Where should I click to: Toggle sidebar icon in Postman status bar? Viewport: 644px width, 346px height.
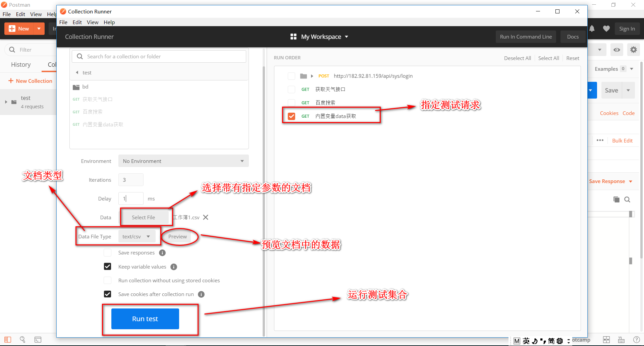tap(8, 340)
